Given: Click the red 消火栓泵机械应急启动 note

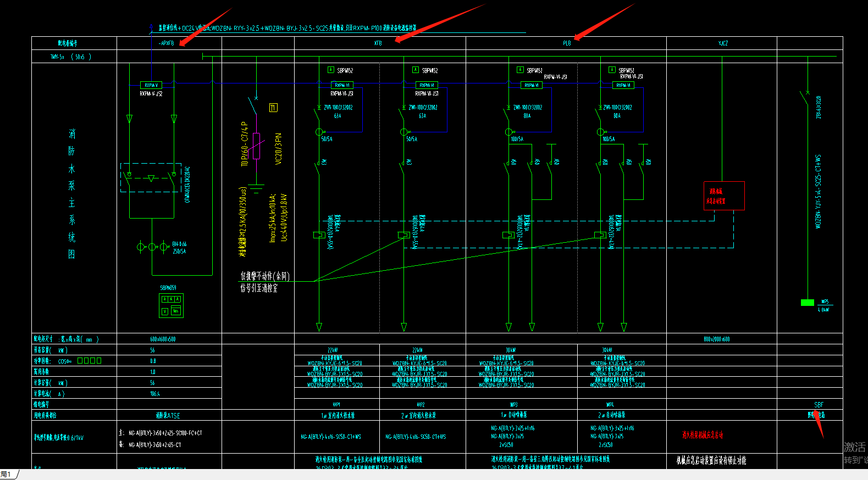Looking at the screenshot, I should click(703, 435).
